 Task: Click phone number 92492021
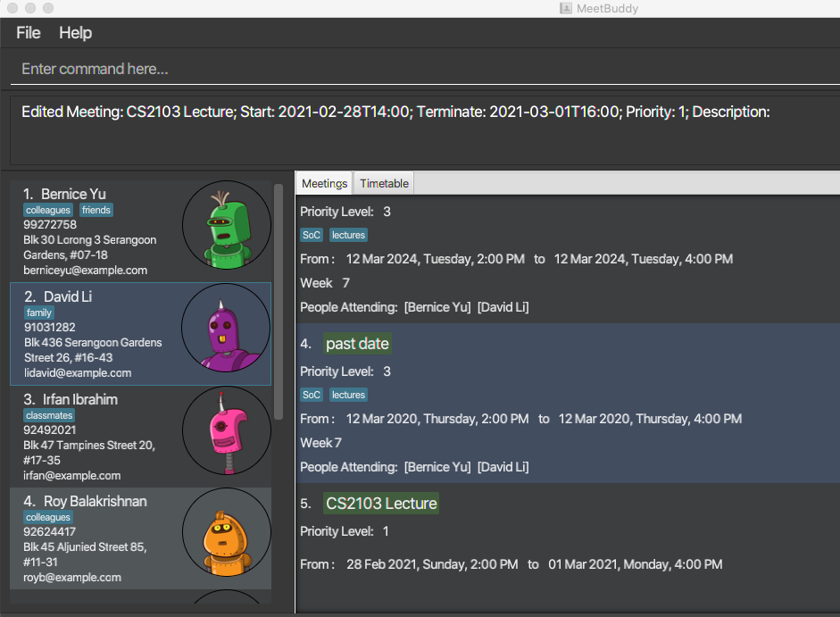(x=50, y=429)
